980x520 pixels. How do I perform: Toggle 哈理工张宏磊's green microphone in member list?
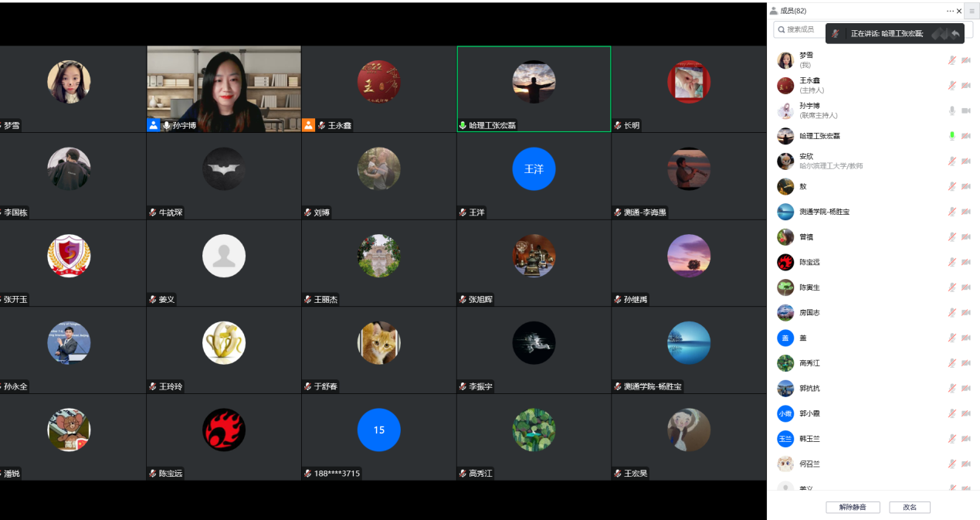951,136
